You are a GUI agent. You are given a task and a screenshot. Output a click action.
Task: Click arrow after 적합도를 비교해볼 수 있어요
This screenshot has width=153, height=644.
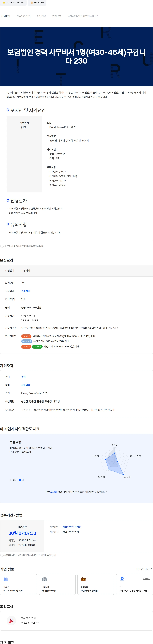click(x=106, y=491)
